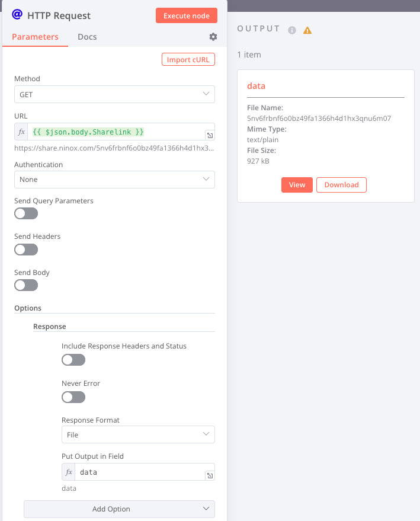The image size is (420, 521).
Task: Expand the Authentication dropdown
Action: pos(114,180)
